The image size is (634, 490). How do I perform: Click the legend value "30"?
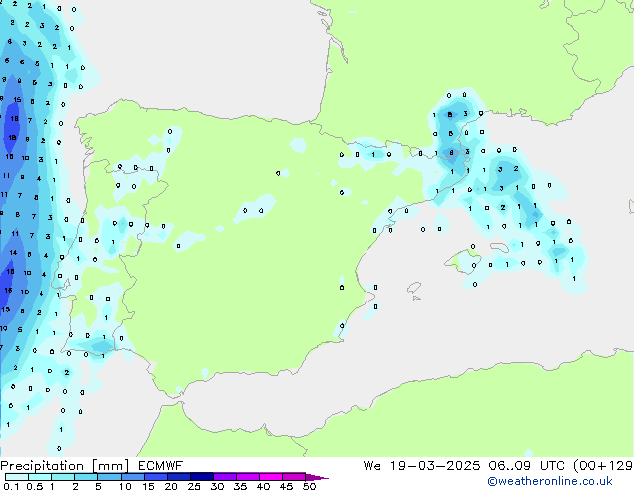coord(217,486)
